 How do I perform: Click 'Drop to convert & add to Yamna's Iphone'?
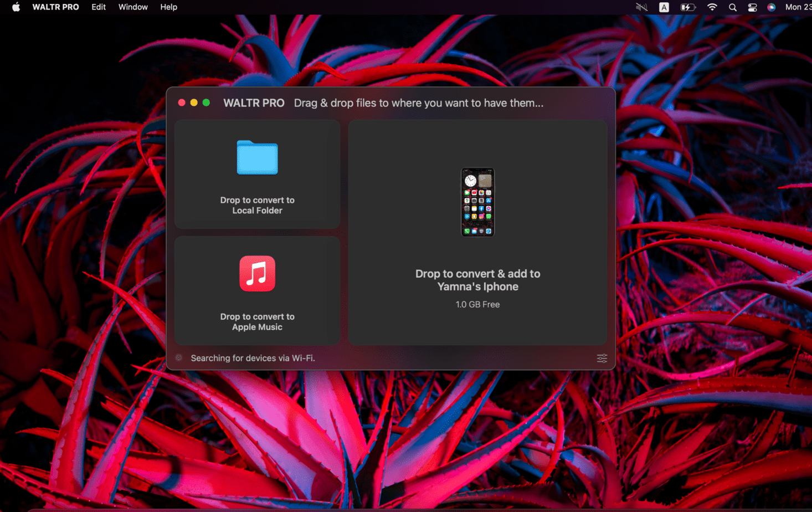coord(477,280)
